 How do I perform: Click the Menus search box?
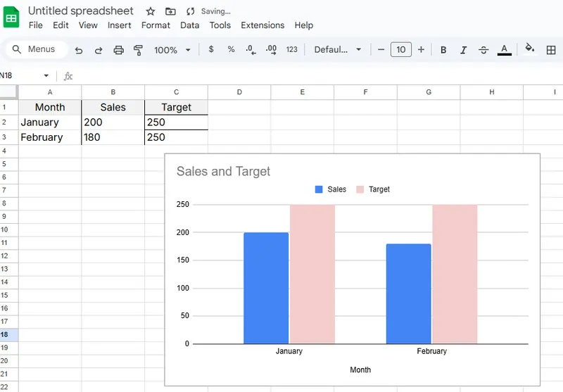[x=35, y=50]
